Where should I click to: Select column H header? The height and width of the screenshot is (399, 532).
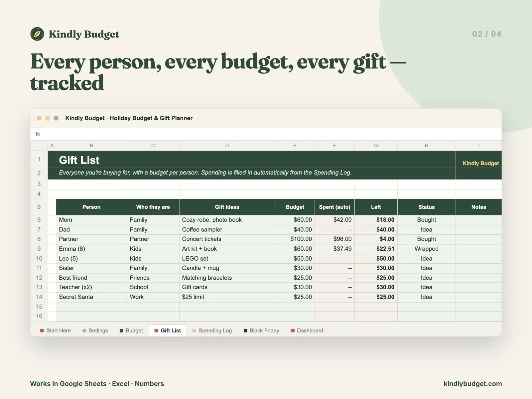pyautogui.click(x=427, y=146)
